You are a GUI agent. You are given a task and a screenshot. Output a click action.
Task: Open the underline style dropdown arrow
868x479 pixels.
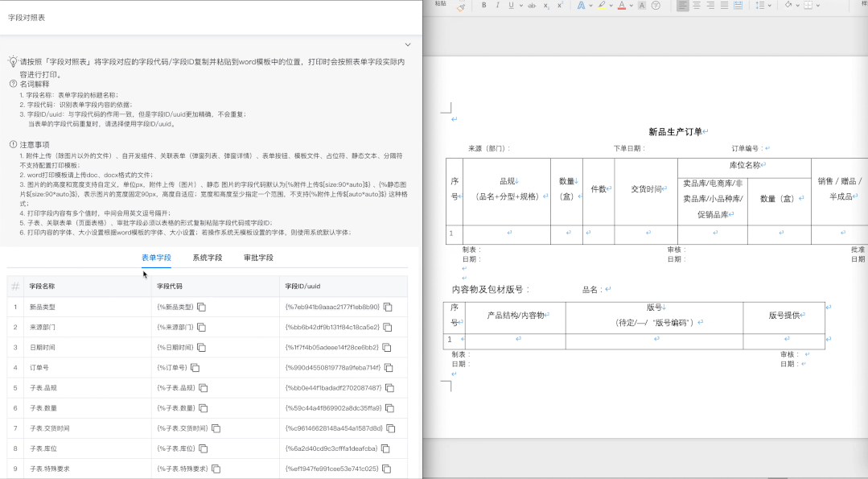[x=521, y=6]
